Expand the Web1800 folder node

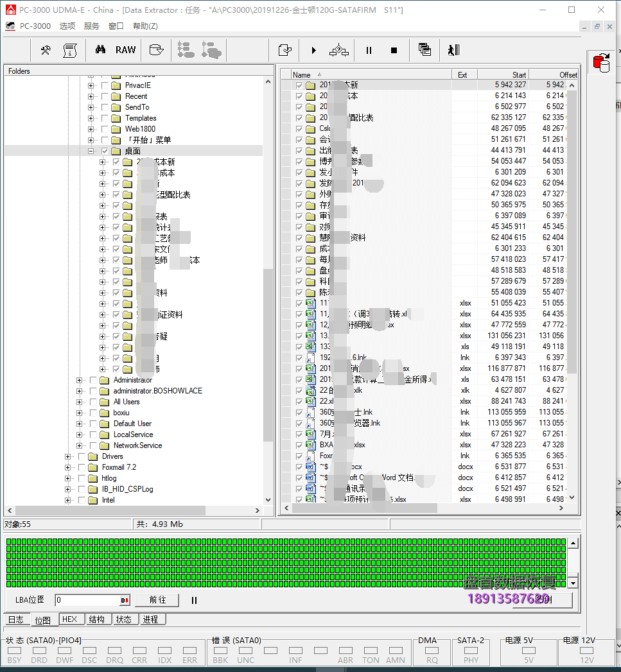(x=91, y=130)
